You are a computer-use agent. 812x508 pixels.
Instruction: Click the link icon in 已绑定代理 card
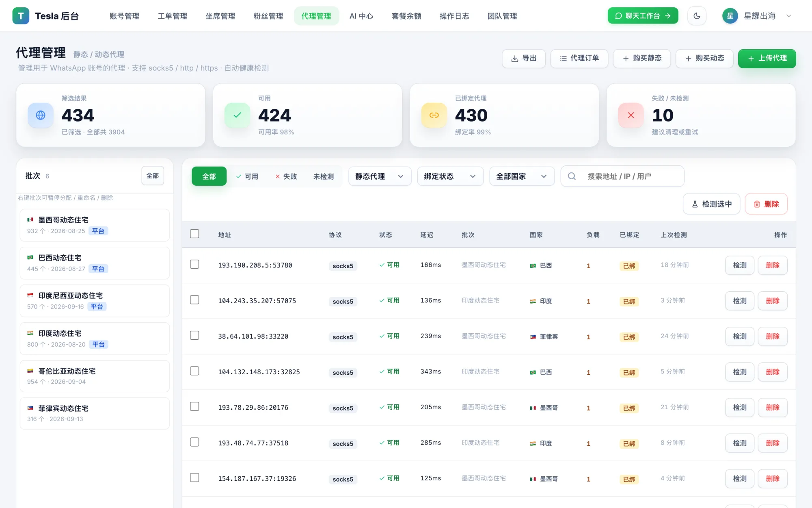click(434, 115)
